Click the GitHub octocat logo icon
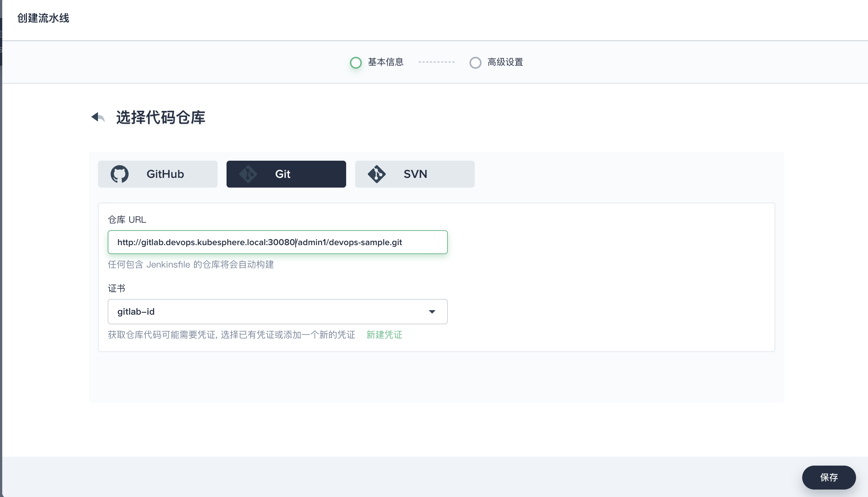 [120, 174]
